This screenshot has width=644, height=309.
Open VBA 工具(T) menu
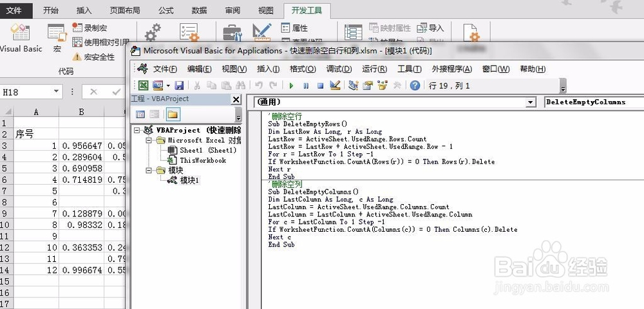pos(409,69)
